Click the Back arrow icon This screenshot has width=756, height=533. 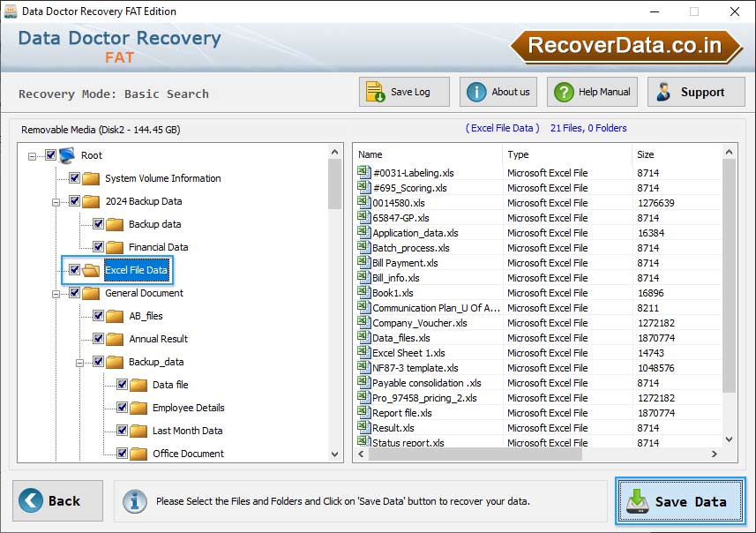[30, 500]
